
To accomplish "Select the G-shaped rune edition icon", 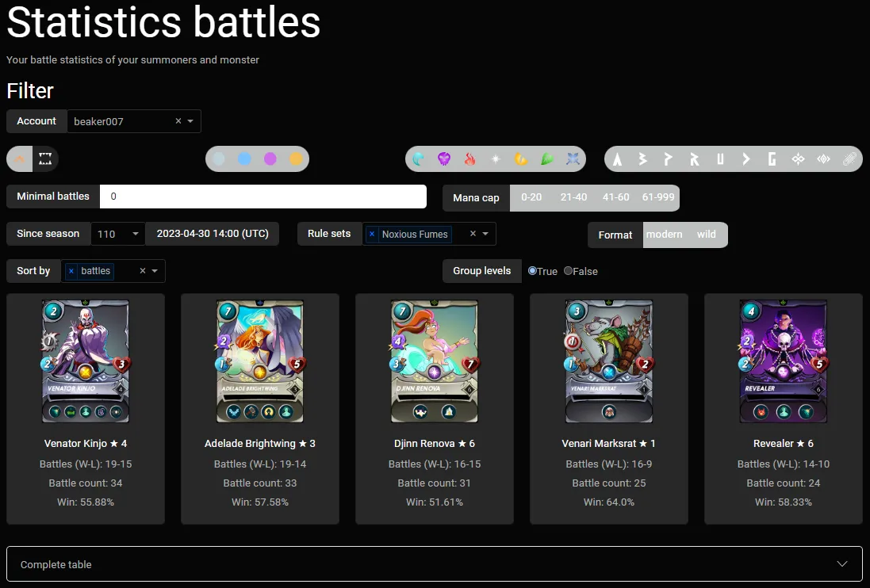I will point(772,159).
